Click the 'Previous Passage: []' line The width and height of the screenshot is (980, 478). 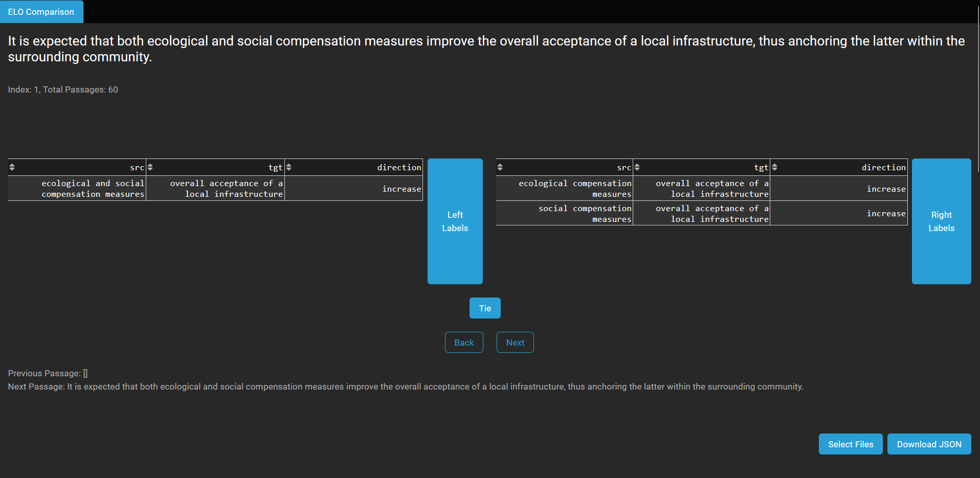click(48, 373)
